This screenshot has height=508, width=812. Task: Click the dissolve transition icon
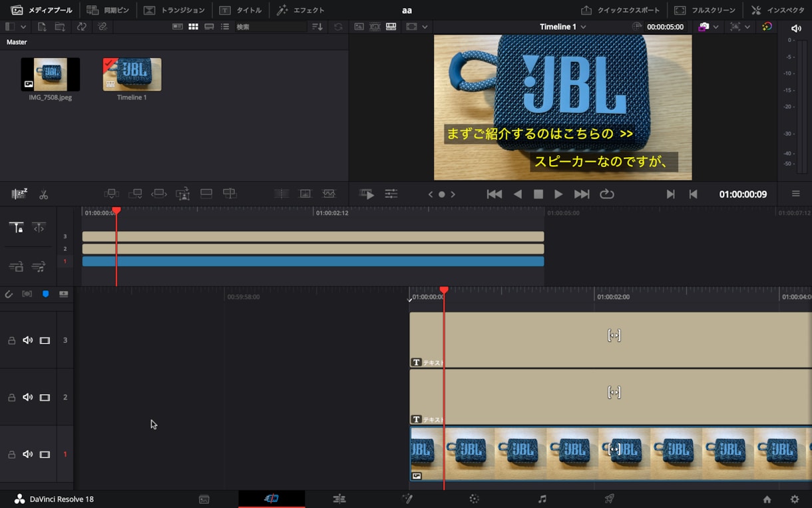click(x=305, y=194)
